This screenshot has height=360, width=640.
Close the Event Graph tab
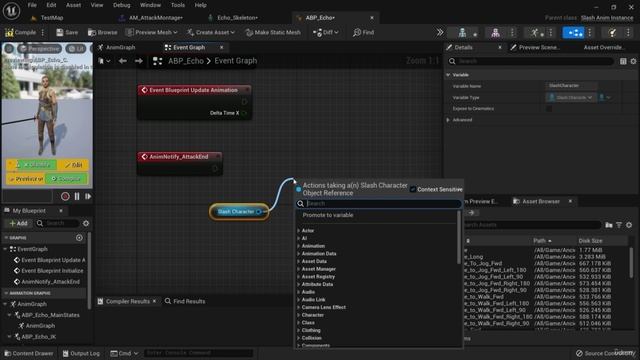click(x=222, y=47)
